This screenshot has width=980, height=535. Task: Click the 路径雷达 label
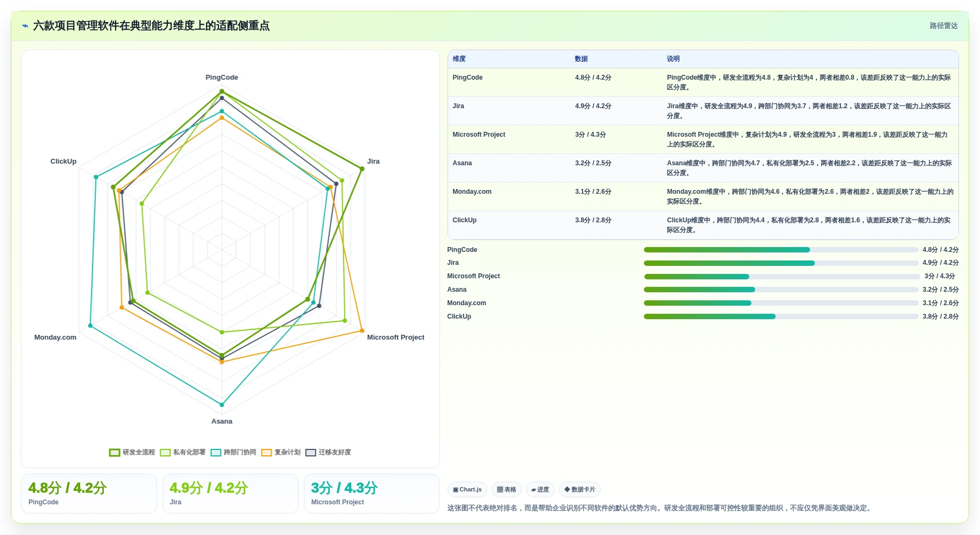(x=943, y=26)
